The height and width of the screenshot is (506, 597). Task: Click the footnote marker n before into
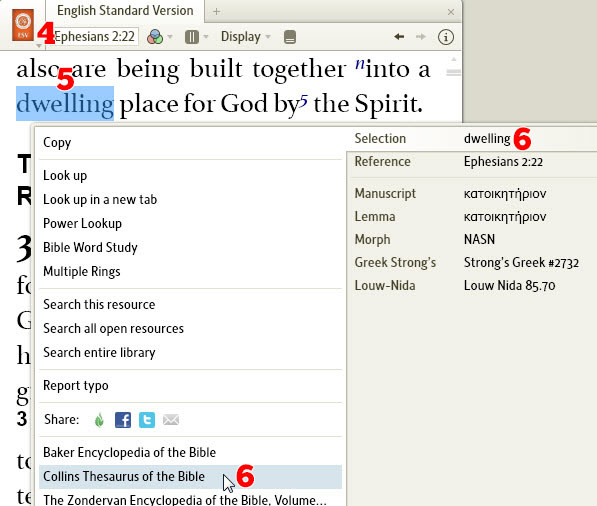(360, 64)
